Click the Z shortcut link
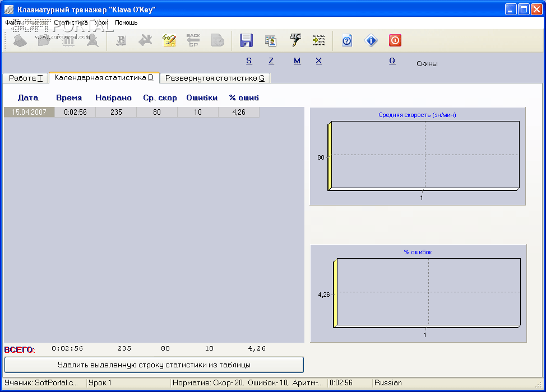 [x=271, y=61]
